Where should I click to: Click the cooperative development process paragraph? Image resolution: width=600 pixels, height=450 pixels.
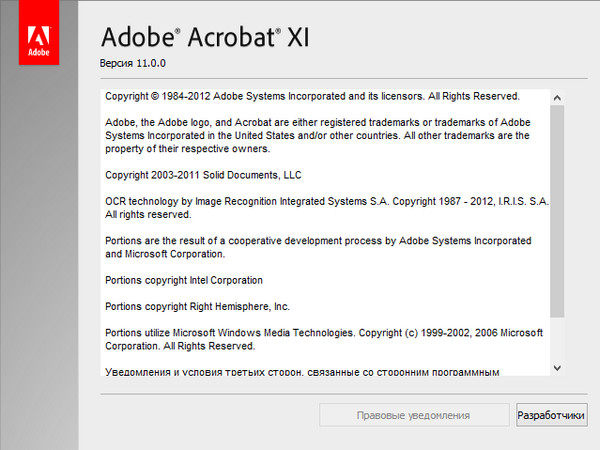(x=318, y=247)
